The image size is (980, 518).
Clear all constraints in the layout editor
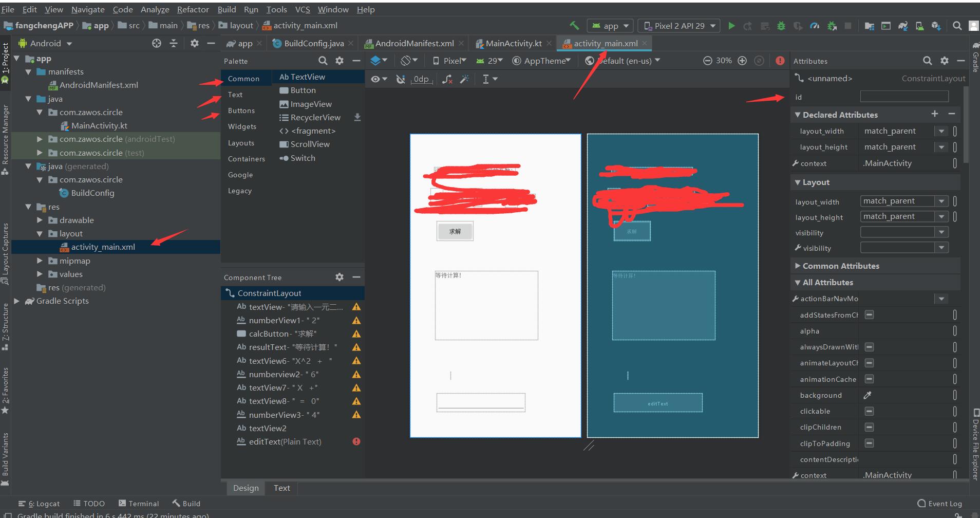pyautogui.click(x=446, y=79)
